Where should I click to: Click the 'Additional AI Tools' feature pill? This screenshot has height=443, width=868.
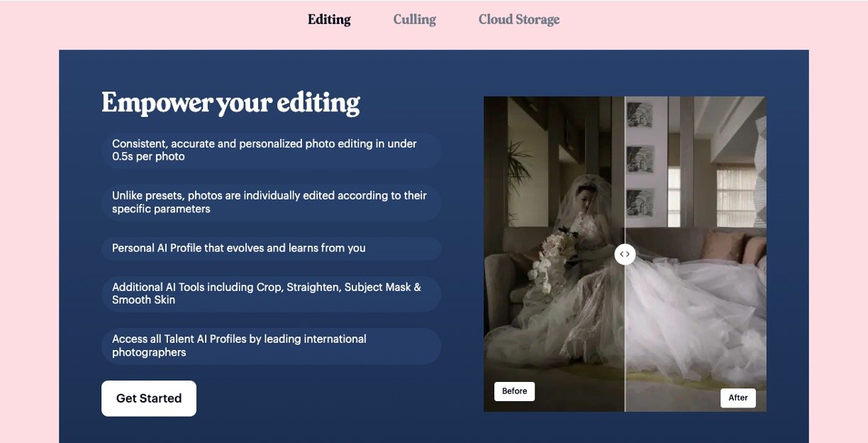tap(271, 293)
